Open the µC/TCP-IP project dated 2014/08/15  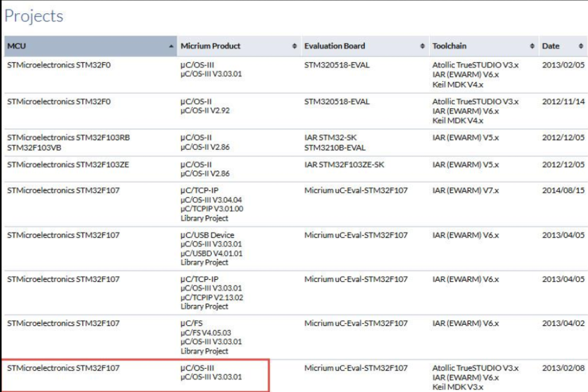202,202
